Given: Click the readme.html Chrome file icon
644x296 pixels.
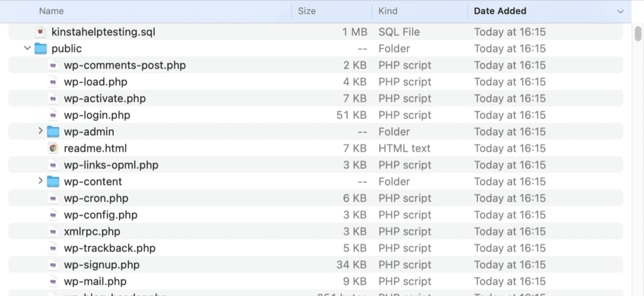Looking at the screenshot, I should (53, 149).
